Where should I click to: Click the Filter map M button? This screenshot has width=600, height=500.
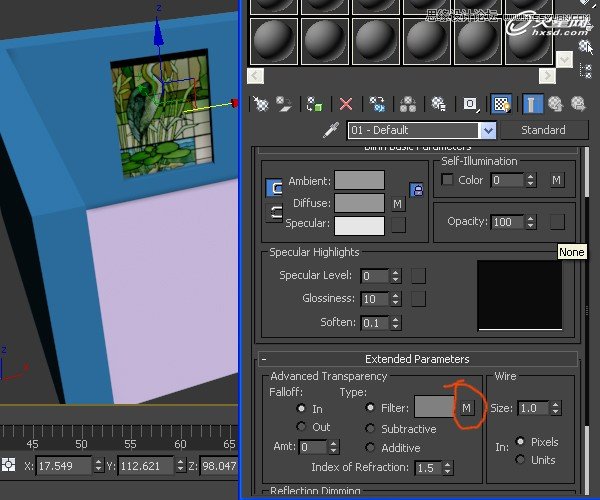coord(466,408)
